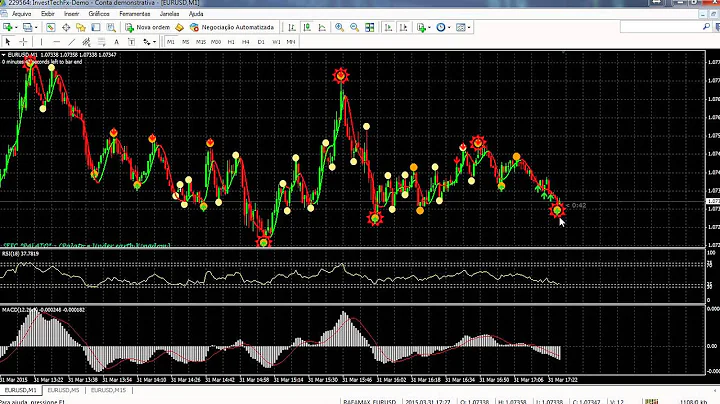Expand the Templates dropdown arrow
Screen dimensions: 720x404
pyautogui.click(x=469, y=28)
